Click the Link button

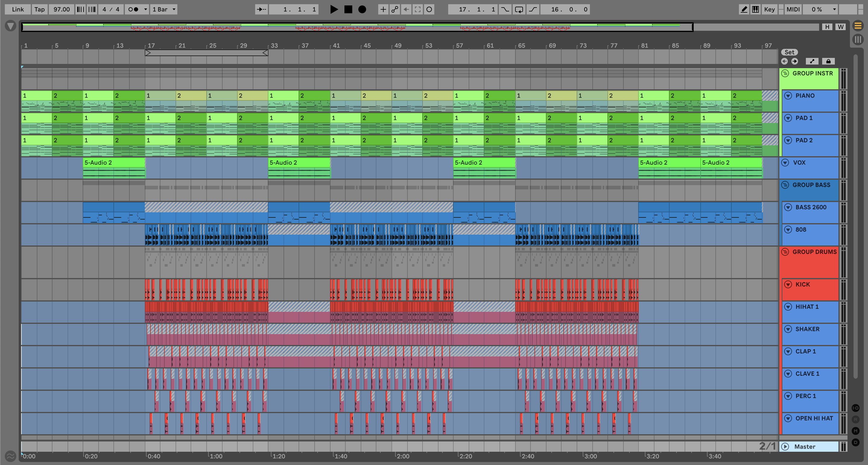(17, 9)
